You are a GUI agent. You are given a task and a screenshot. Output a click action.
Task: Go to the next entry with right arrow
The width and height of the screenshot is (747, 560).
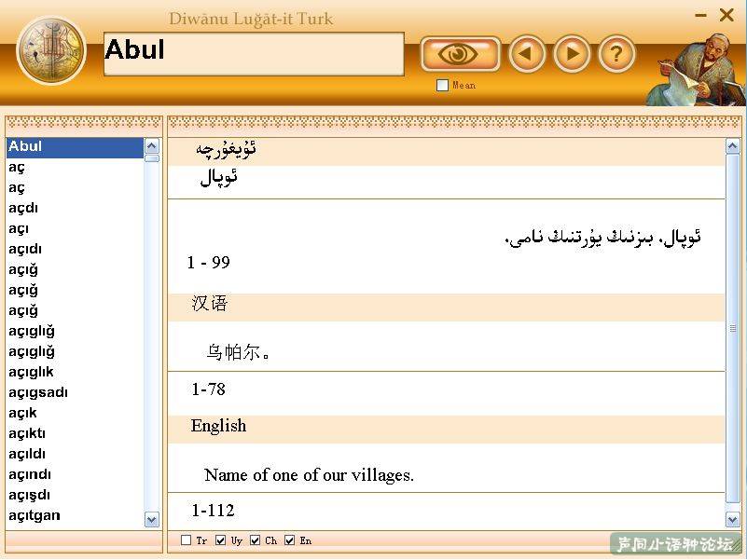572,54
